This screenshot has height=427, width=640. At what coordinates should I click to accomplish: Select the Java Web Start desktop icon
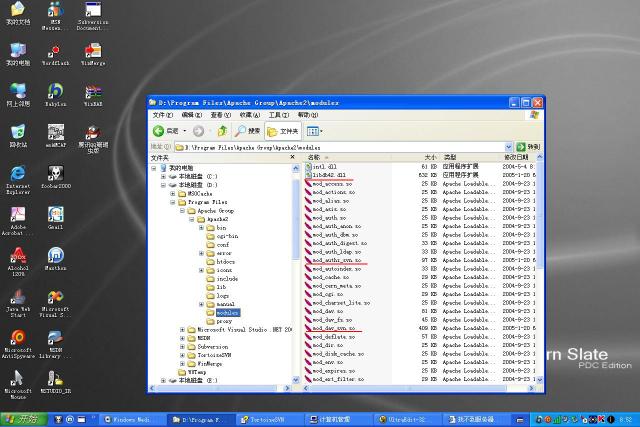point(18,303)
